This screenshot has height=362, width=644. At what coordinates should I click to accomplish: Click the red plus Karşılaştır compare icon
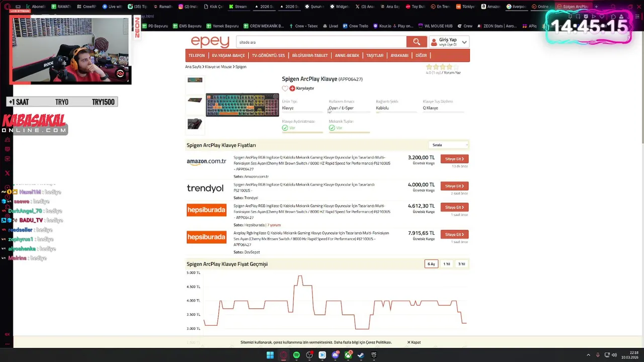(x=292, y=88)
